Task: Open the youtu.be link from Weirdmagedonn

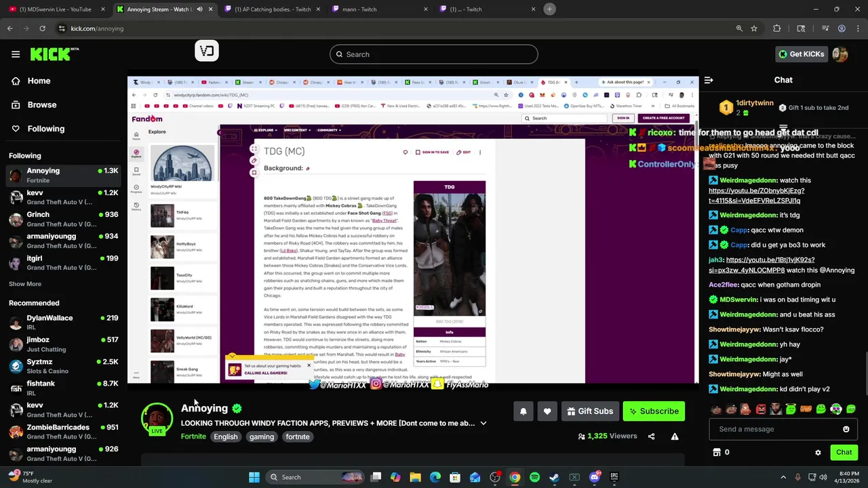Action: pos(756,196)
